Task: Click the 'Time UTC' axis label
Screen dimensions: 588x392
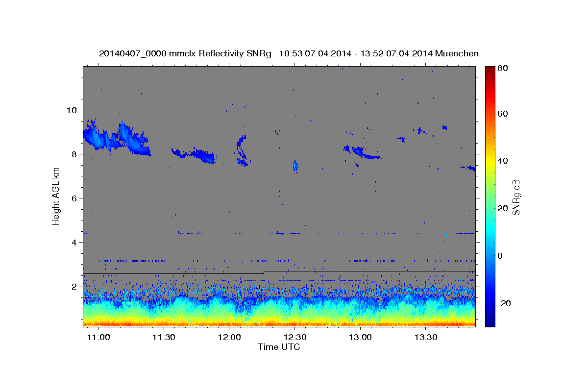Action: point(279,347)
